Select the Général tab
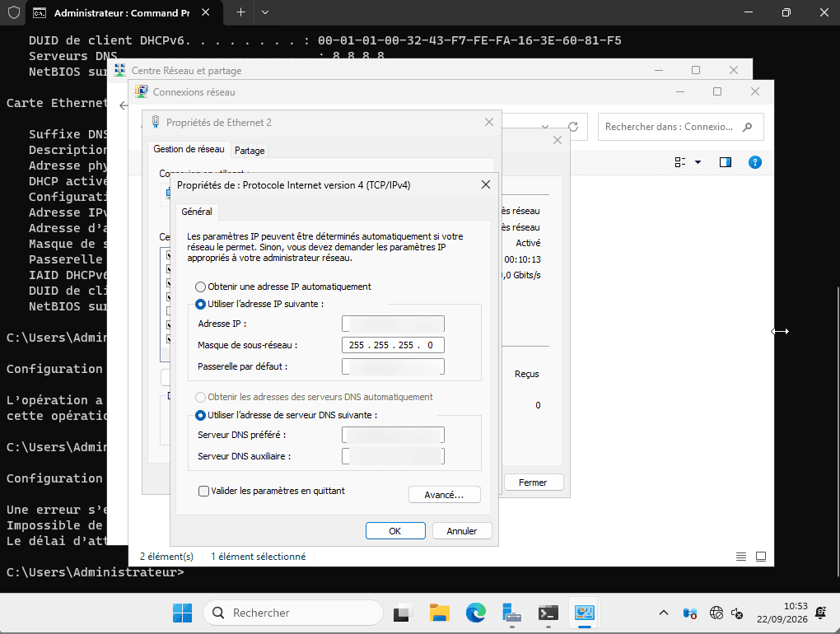Image resolution: width=840 pixels, height=634 pixels. tap(197, 212)
